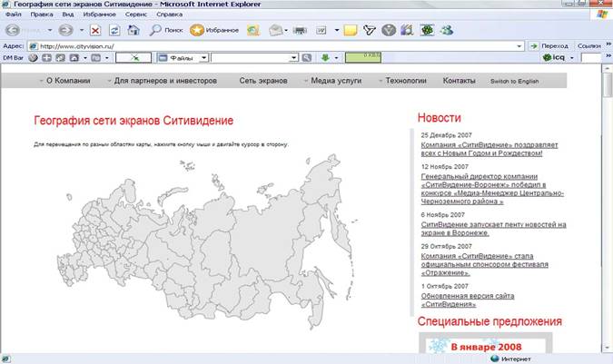The height and width of the screenshot is (364, 613).
Task: Stop loading with the red X icon
Action: [x=95, y=30]
